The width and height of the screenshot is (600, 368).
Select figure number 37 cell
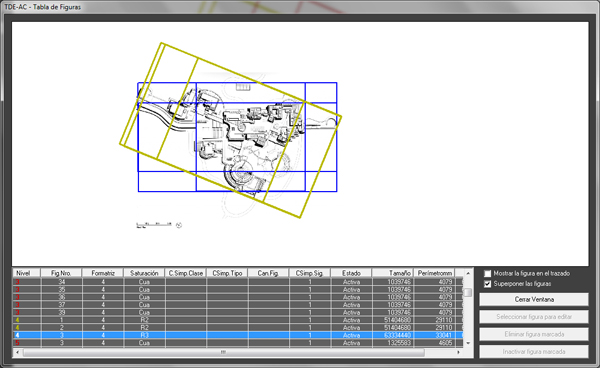61,305
